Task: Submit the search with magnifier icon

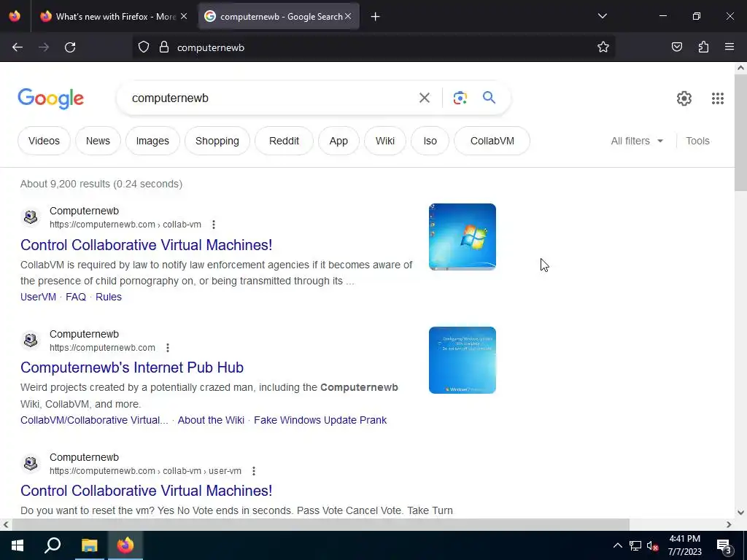Action: (489, 98)
